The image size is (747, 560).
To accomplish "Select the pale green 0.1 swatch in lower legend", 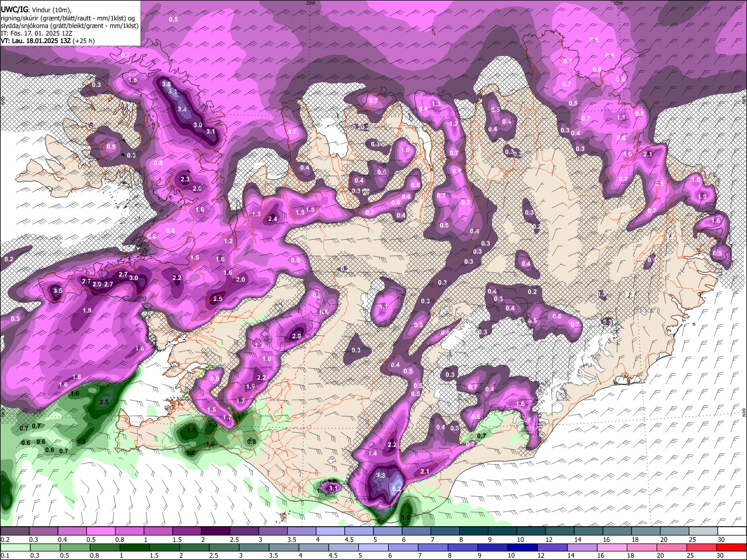I will 15,548.
